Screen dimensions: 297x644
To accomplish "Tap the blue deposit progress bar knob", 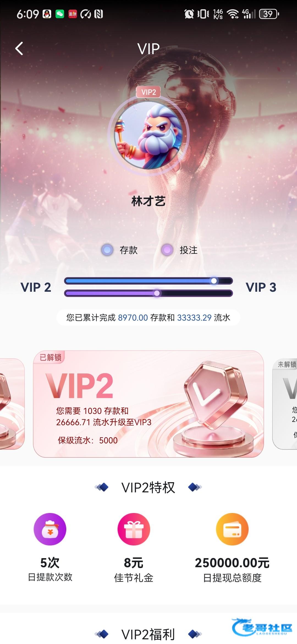I will pos(214,281).
